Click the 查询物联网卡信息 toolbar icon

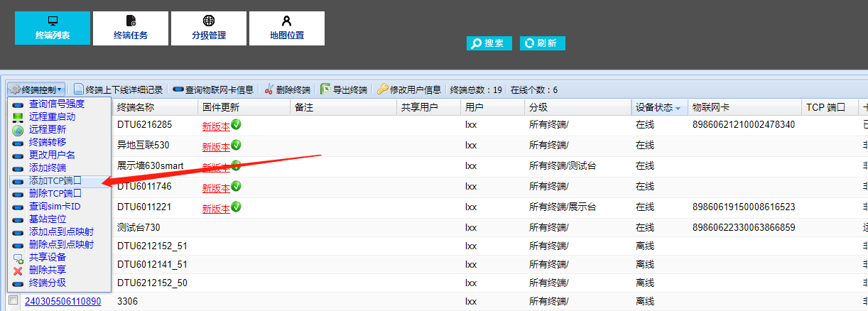[178, 89]
